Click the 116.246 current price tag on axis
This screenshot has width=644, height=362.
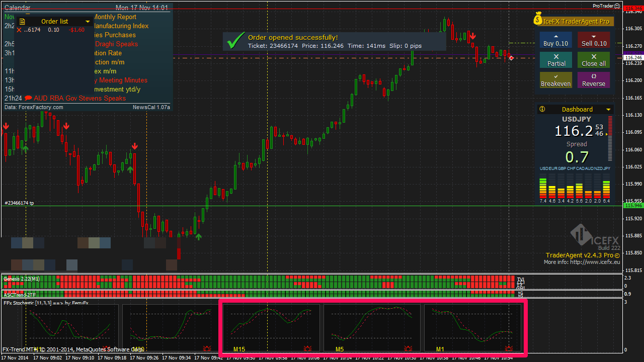click(633, 58)
